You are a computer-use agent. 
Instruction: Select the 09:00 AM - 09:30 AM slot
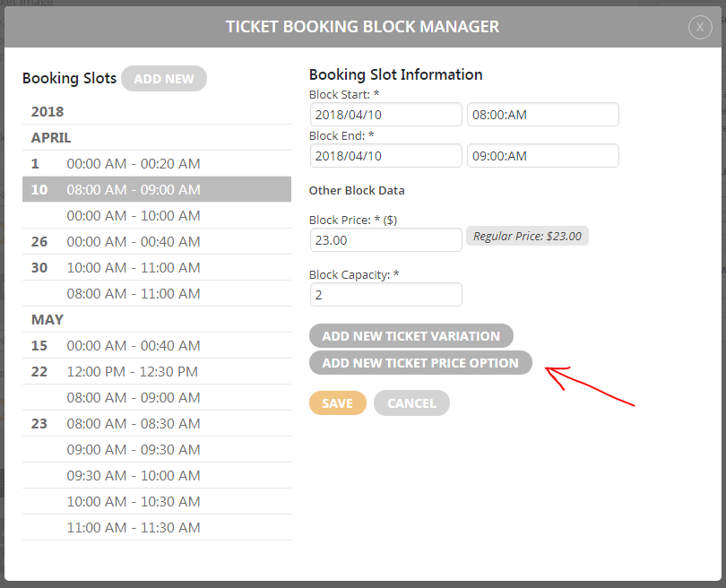[x=157, y=449]
